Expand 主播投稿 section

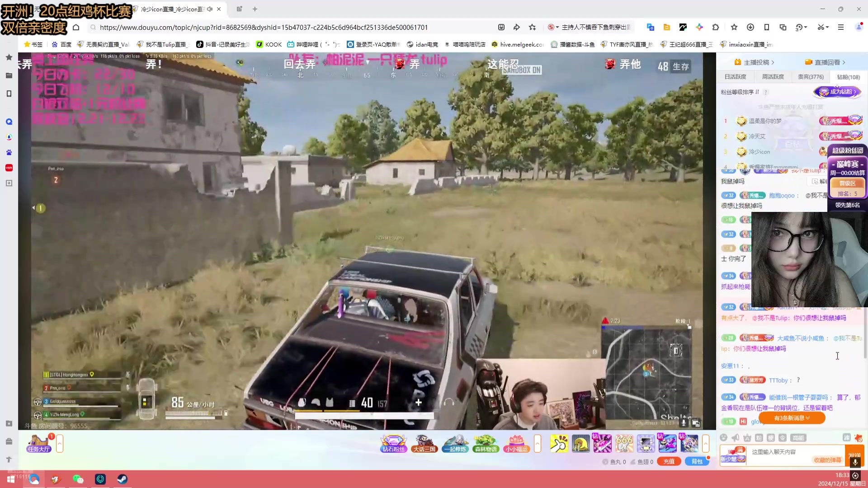click(x=754, y=62)
